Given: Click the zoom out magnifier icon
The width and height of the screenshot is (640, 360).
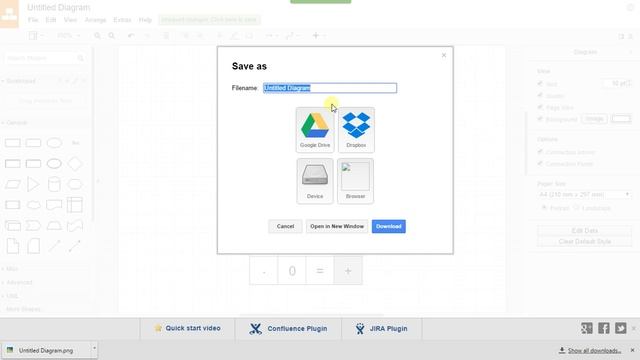Looking at the screenshot, I should point(111,36).
